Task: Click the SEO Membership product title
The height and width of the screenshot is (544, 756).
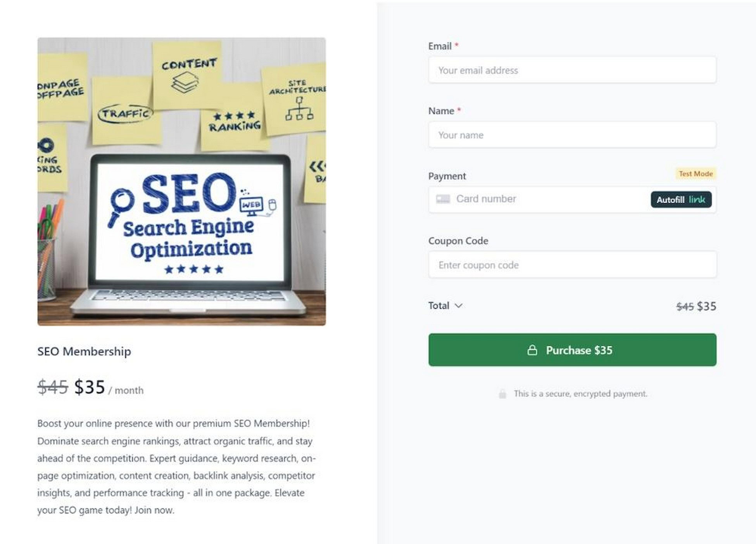Action: click(84, 351)
